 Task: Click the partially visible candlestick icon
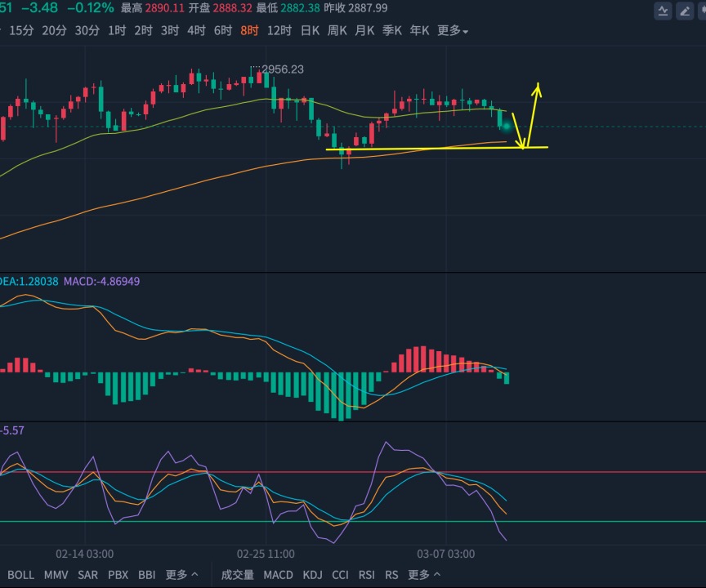pos(703,11)
